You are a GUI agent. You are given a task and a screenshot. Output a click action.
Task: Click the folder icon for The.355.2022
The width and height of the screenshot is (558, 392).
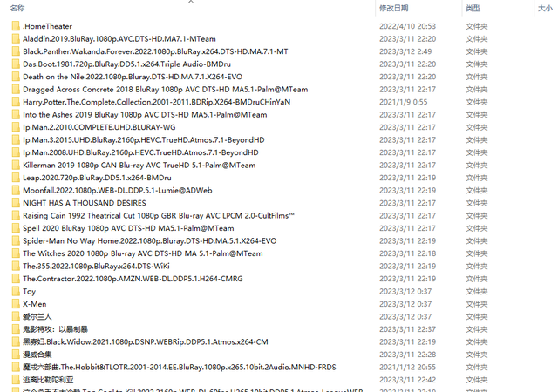click(x=16, y=266)
